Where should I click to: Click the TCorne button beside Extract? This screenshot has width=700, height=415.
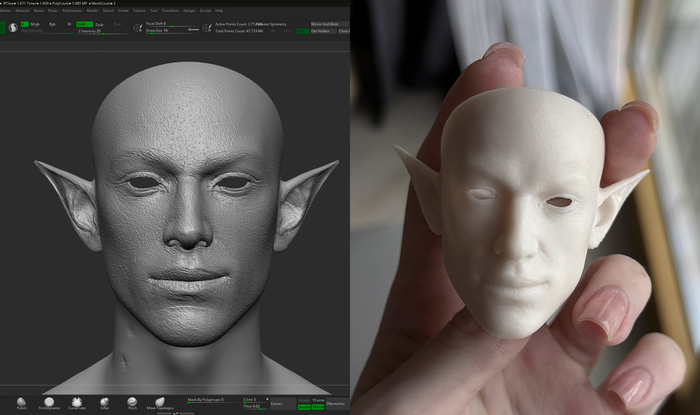coord(318,400)
